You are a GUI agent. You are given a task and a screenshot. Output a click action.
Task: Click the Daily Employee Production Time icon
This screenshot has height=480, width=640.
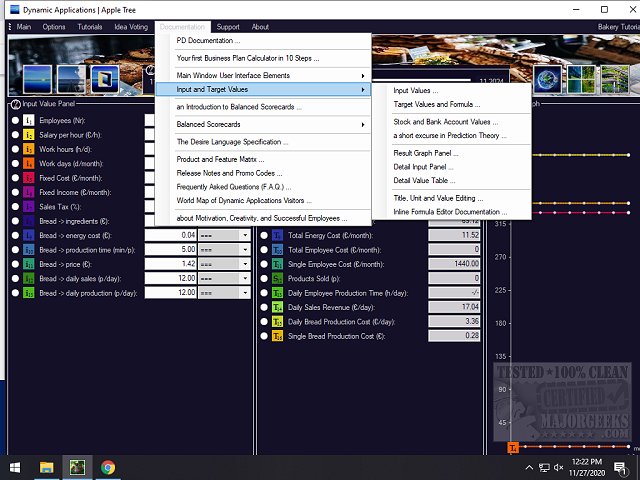click(x=278, y=293)
